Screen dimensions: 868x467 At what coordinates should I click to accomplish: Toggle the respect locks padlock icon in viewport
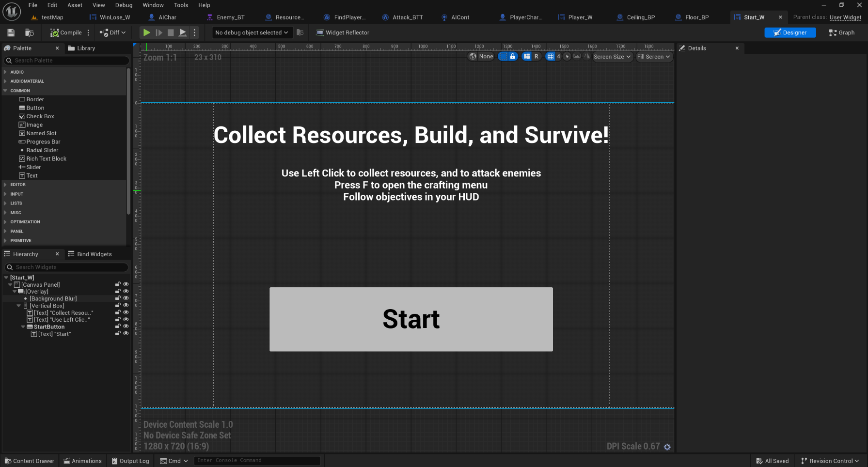click(x=513, y=57)
